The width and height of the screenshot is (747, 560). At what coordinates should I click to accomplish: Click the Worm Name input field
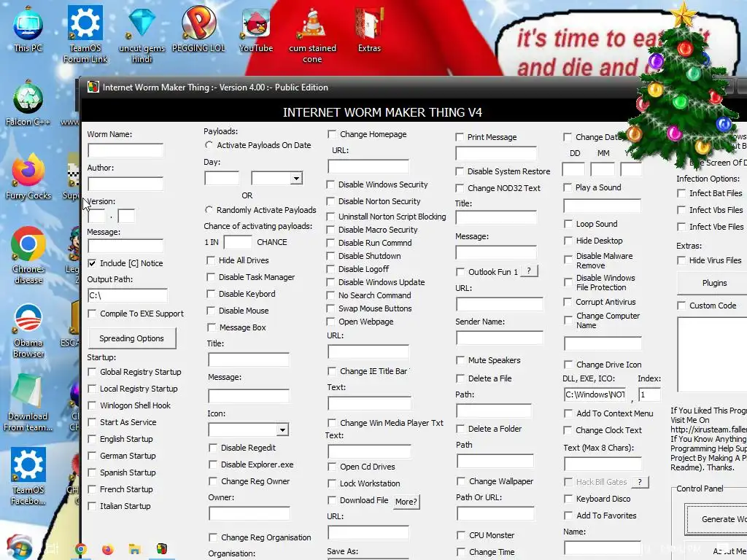[125, 150]
